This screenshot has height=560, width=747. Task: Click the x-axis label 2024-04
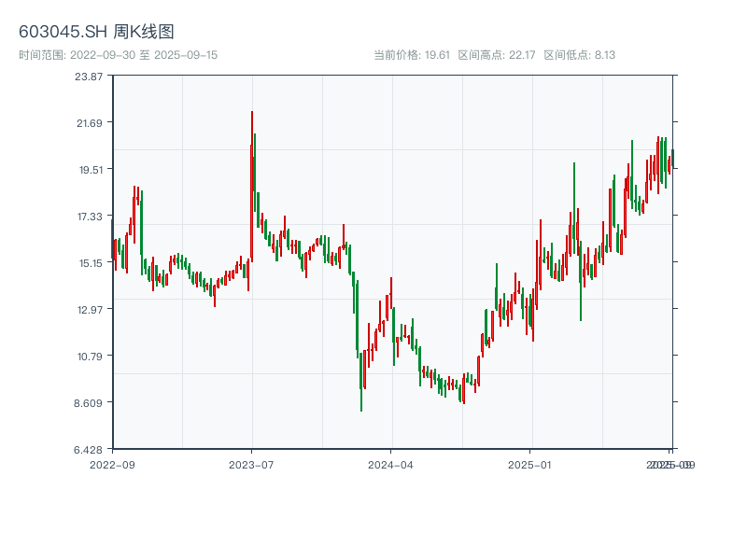390,465
